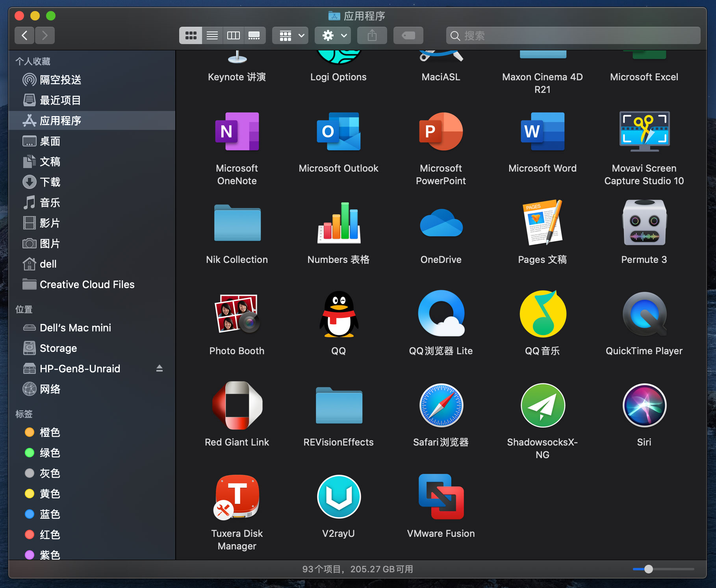Filter by 橙色 orange tag

click(92, 433)
